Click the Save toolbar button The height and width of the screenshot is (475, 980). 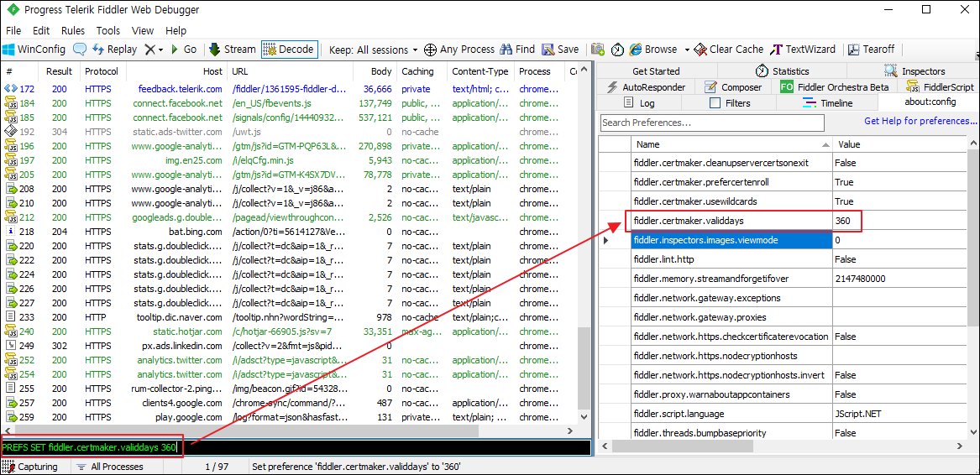[560, 50]
